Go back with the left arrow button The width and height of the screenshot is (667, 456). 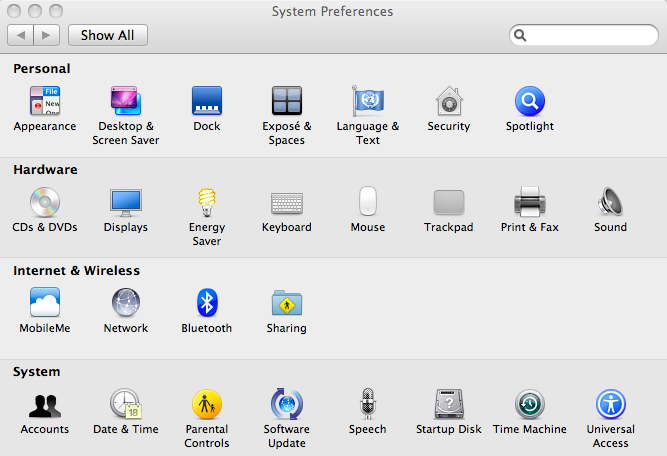(x=20, y=35)
